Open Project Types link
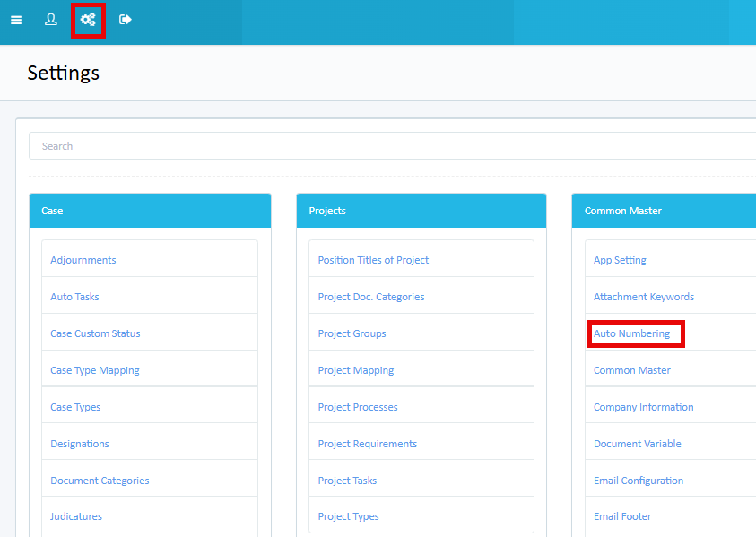This screenshot has height=537, width=756. [x=348, y=516]
